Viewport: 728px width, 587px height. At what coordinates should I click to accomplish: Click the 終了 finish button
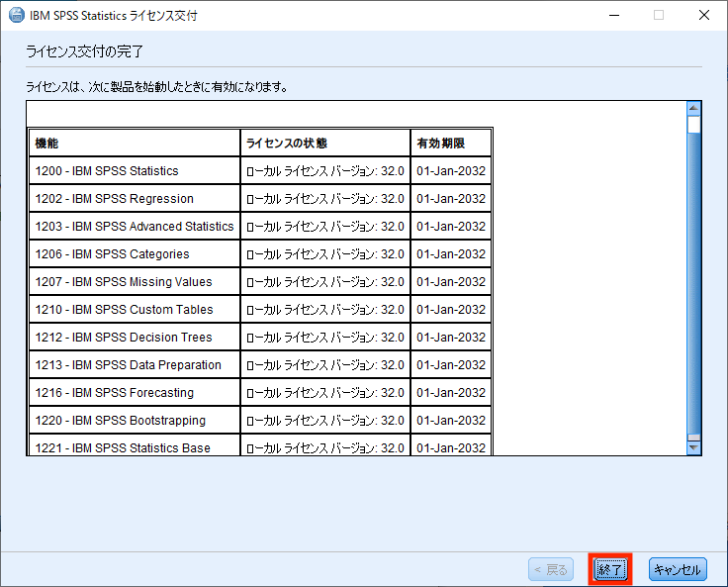pyautogui.click(x=610, y=569)
